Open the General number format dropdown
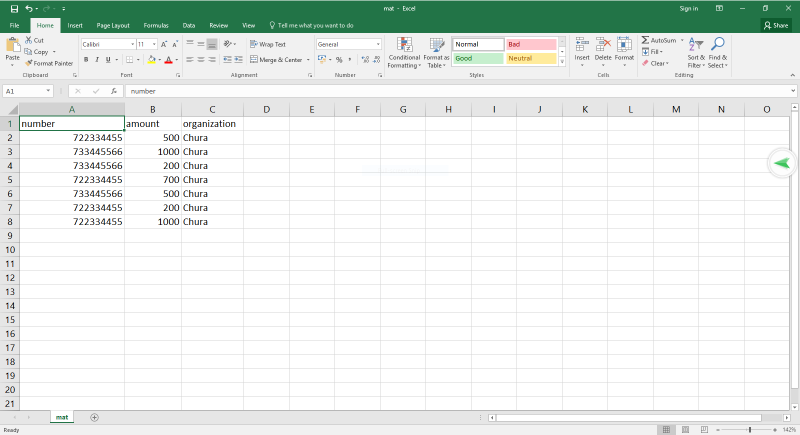 point(378,44)
